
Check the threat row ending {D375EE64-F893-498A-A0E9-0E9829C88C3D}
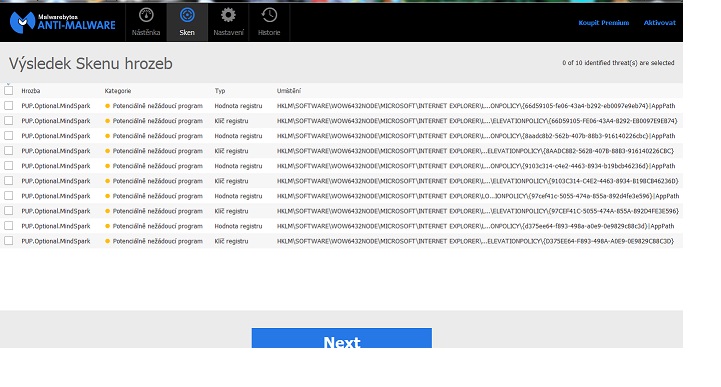coord(9,240)
